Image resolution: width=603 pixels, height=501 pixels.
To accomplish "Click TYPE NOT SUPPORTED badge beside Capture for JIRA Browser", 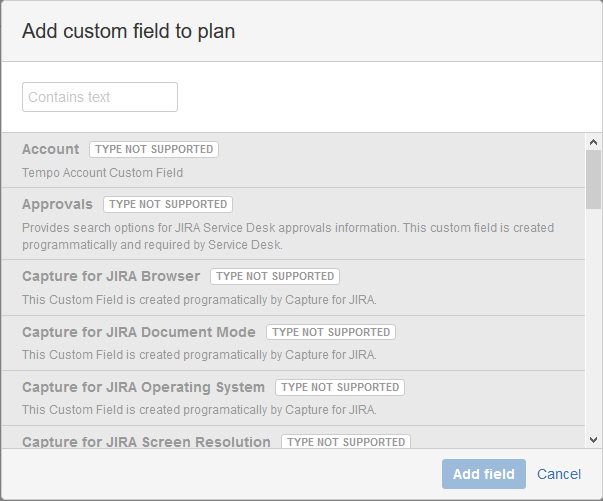I will tap(275, 276).
